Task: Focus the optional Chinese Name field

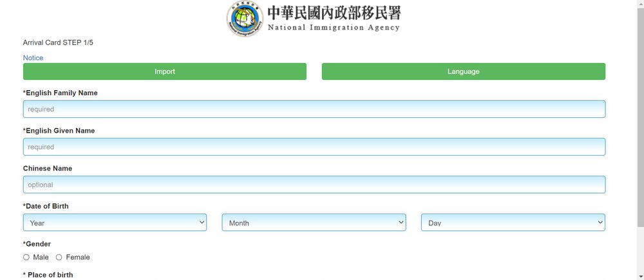Action: 314,185
